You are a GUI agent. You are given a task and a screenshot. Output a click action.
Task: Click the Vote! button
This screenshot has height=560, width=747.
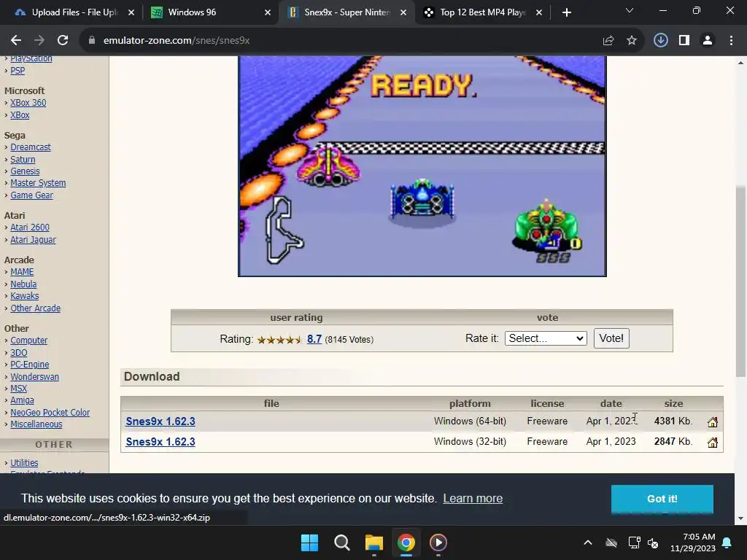(x=611, y=338)
